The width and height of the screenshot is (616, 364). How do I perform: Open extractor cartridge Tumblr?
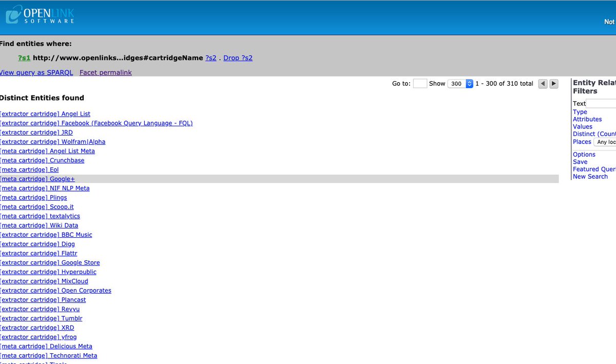41,318
